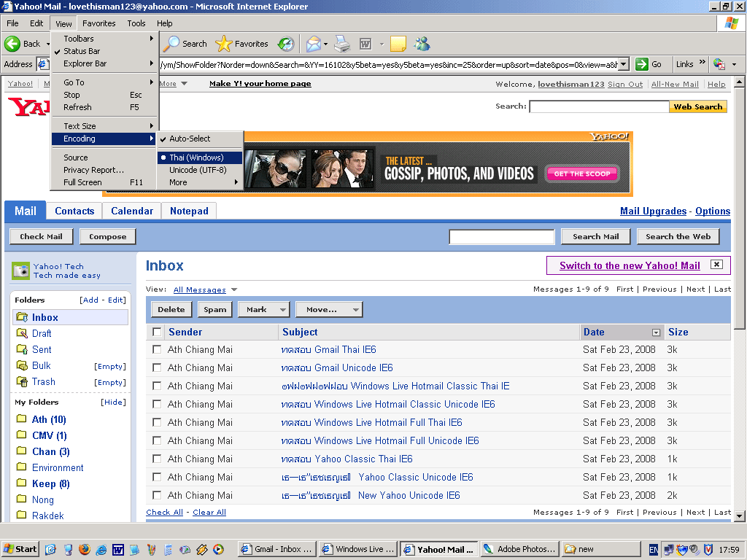Check the 'Hotmail Classic Thai IE' message checkbox
The height and width of the screenshot is (560, 747).
pos(157,386)
